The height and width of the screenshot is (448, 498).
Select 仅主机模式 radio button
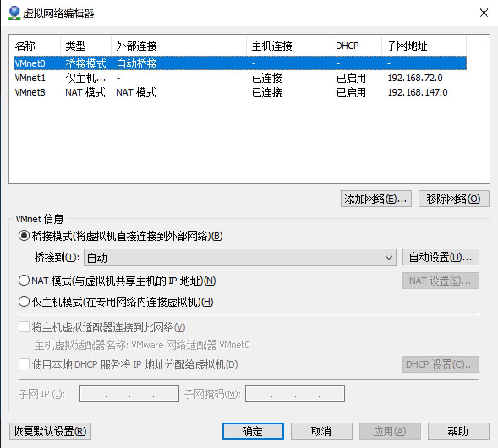(x=24, y=301)
